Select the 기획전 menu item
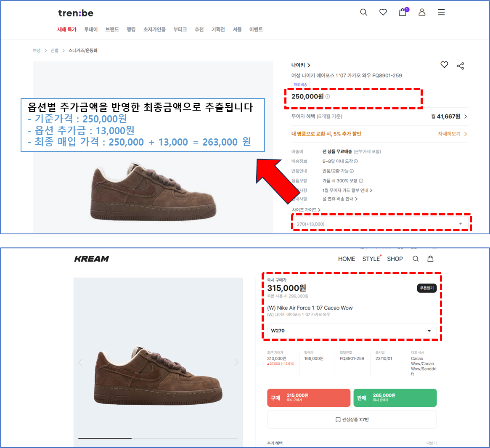The height and width of the screenshot is (448, 490). coord(218,29)
